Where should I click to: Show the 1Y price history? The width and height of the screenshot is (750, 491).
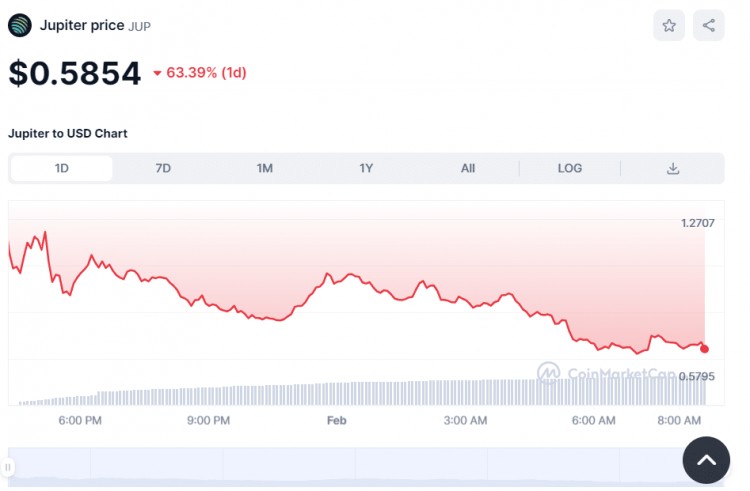(x=366, y=168)
